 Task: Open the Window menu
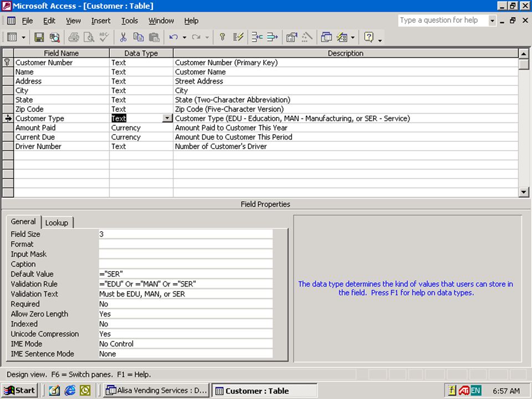click(x=161, y=21)
